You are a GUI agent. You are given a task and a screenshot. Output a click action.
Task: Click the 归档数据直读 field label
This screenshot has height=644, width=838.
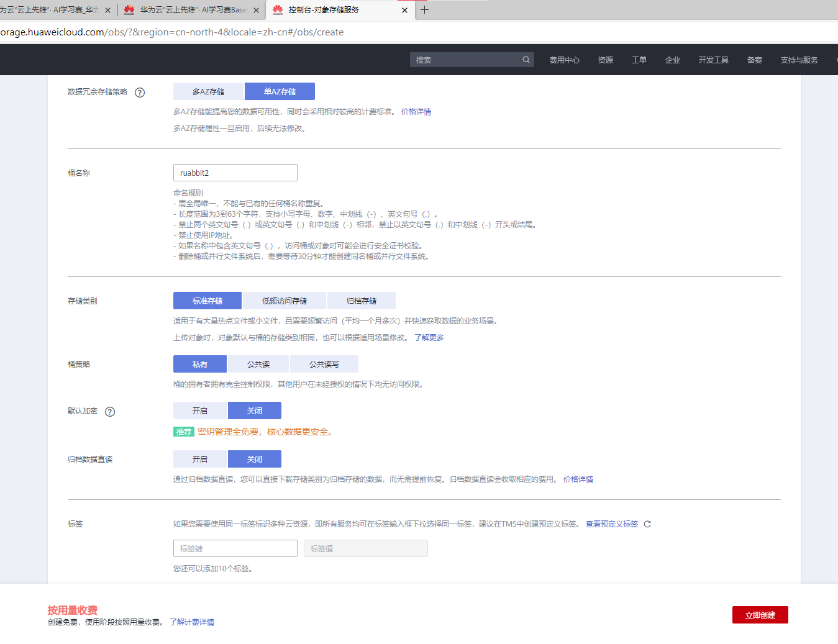90,460
